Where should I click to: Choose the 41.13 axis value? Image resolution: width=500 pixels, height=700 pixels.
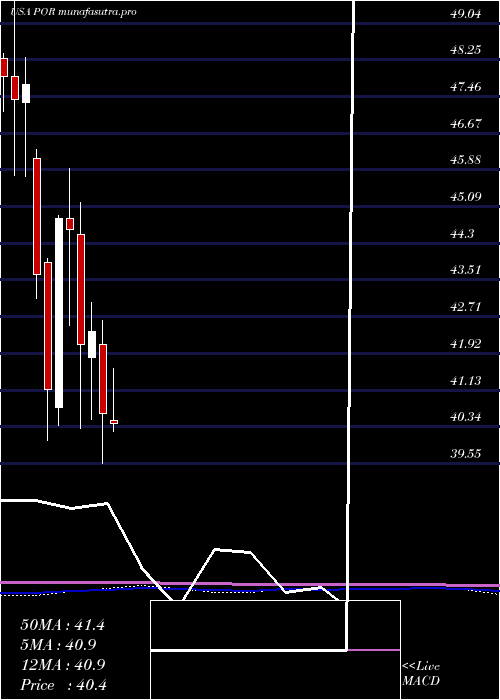pos(465,381)
